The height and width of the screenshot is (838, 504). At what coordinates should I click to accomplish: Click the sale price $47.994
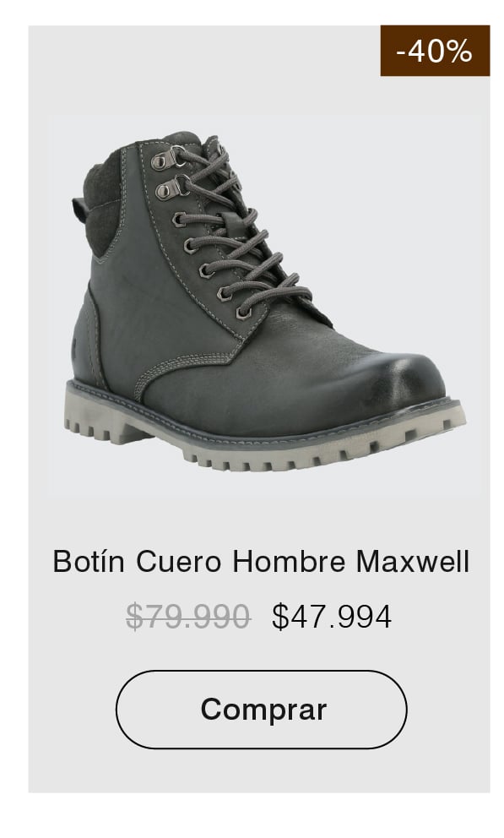click(x=332, y=616)
